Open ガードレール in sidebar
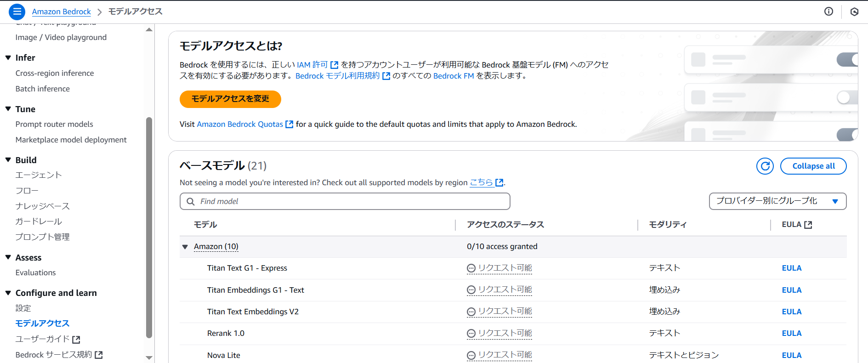868x363 pixels. [39, 221]
